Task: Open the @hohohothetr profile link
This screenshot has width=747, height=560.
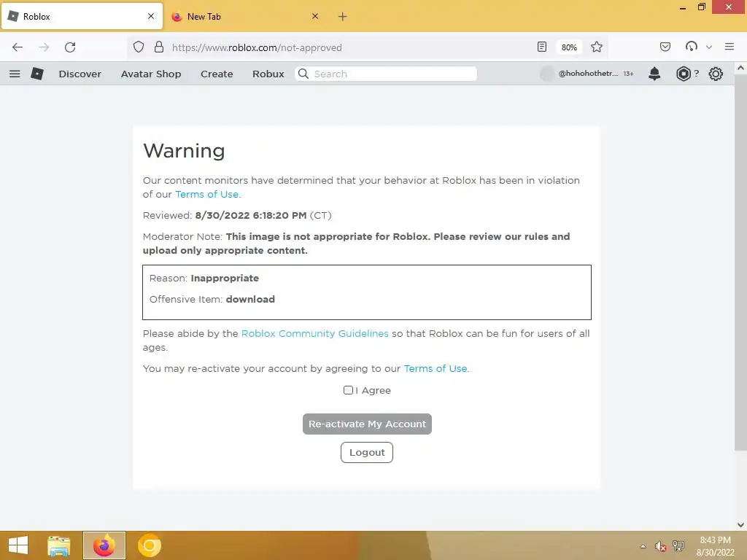Action: point(588,74)
